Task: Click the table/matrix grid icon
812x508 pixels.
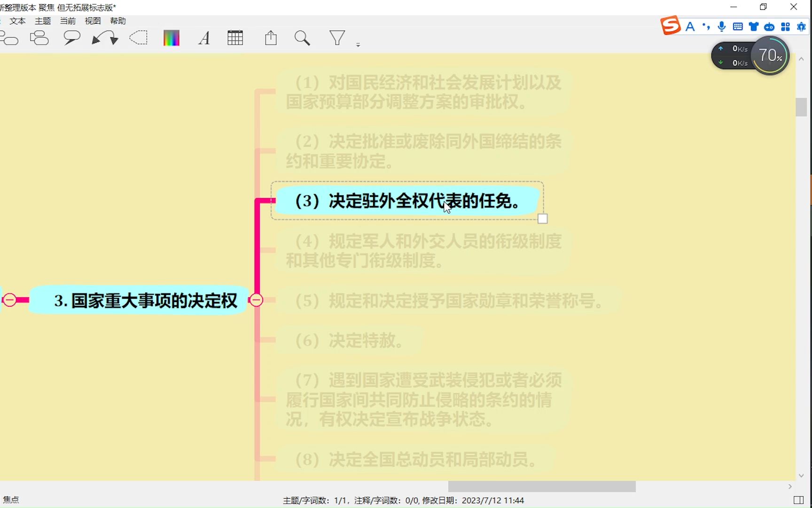Action: click(x=235, y=38)
